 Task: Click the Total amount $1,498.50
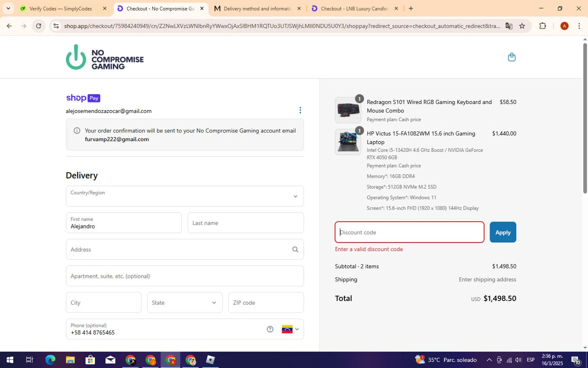[x=500, y=298]
